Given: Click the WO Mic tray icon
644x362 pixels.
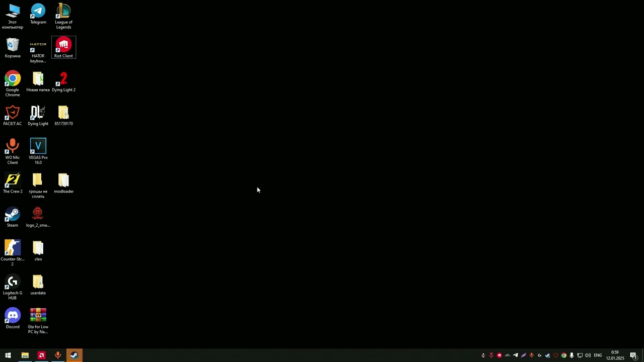Looking at the screenshot, I should pos(531,355).
